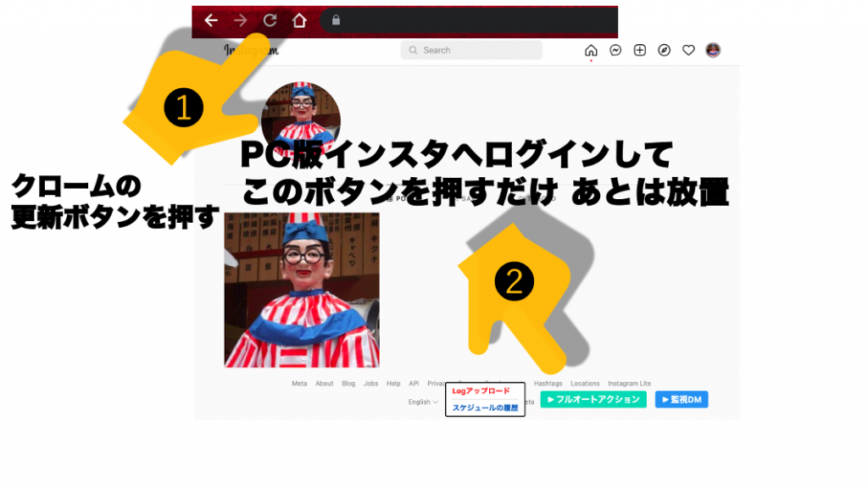Click the About footer link
Screen dimensions: 868x488
325,384
